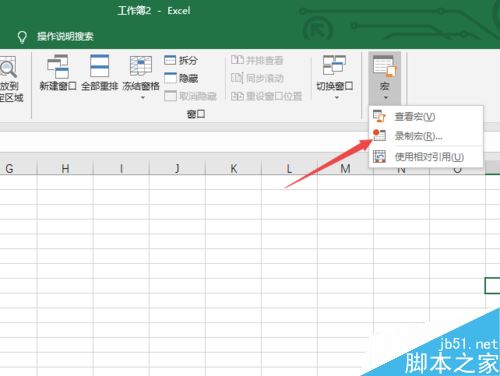Click the New Window (新建窗口) icon
This screenshot has height=376, width=500.
(58, 66)
